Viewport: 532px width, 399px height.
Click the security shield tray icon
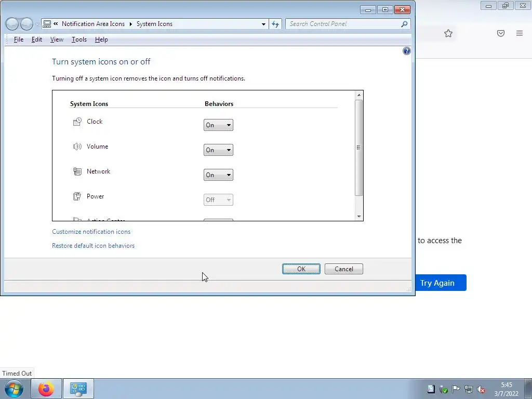point(444,389)
